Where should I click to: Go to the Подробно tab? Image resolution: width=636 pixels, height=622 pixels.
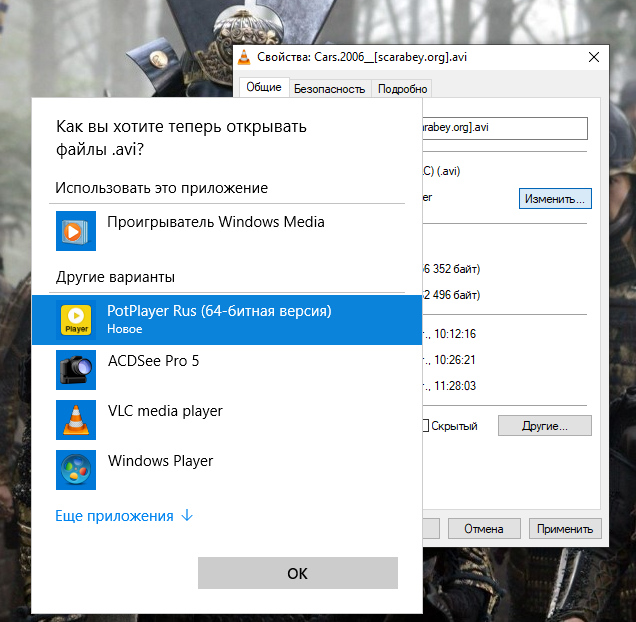click(402, 88)
